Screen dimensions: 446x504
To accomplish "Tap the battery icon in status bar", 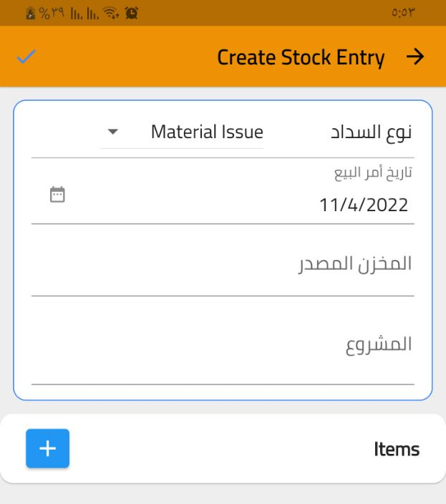I will [x=30, y=13].
